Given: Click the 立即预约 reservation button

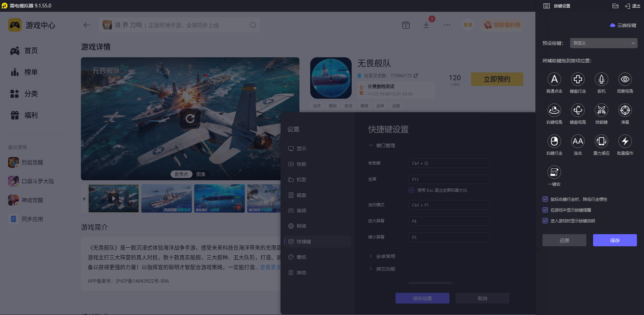Looking at the screenshot, I should pyautogui.click(x=497, y=79).
